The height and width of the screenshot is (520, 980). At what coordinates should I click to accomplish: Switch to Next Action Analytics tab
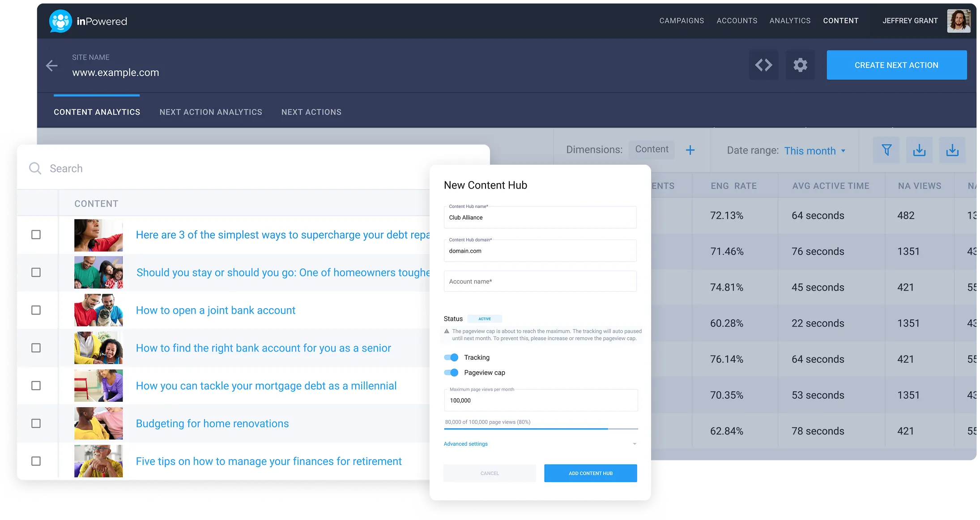(211, 112)
